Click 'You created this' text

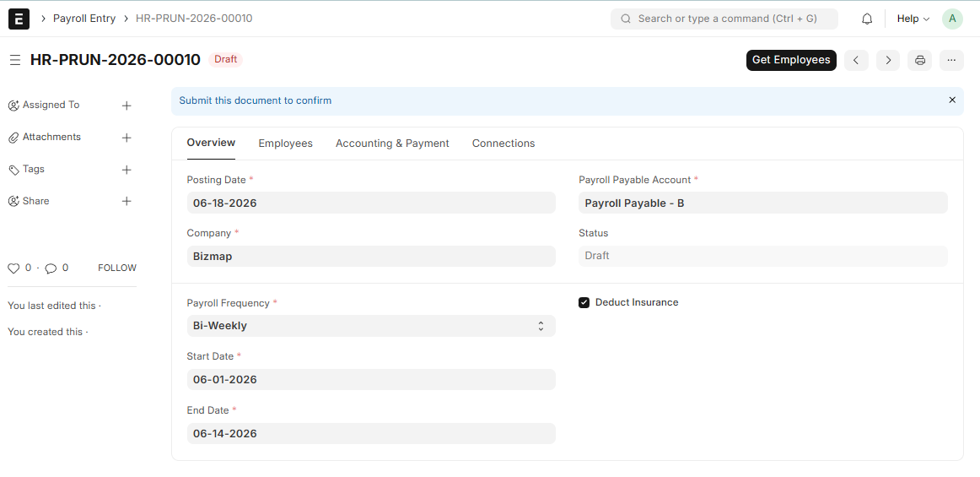(45, 332)
